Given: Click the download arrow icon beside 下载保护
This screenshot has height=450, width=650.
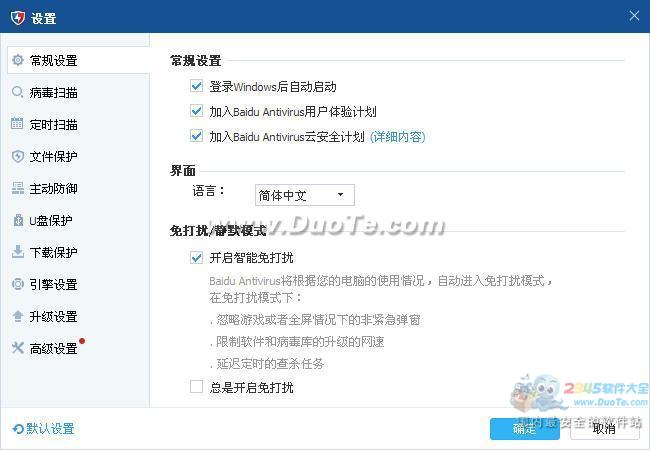Looking at the screenshot, I should click(18, 252).
